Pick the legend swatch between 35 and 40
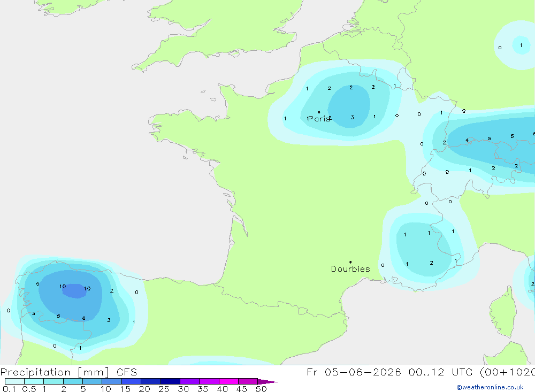 click(x=209, y=381)
